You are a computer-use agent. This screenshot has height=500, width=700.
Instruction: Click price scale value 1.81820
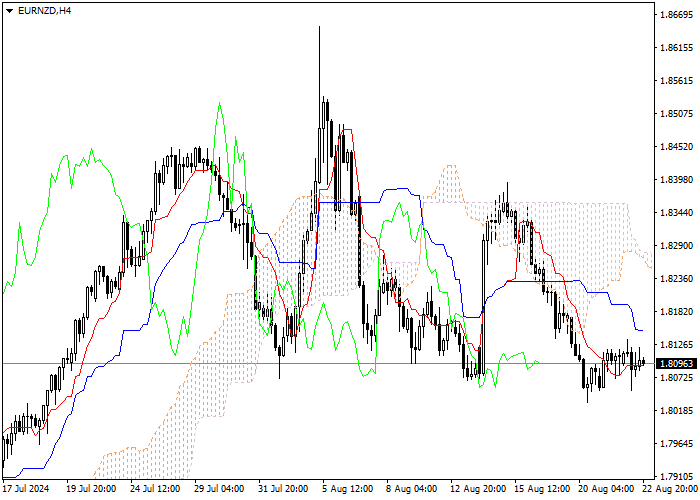tap(676, 312)
